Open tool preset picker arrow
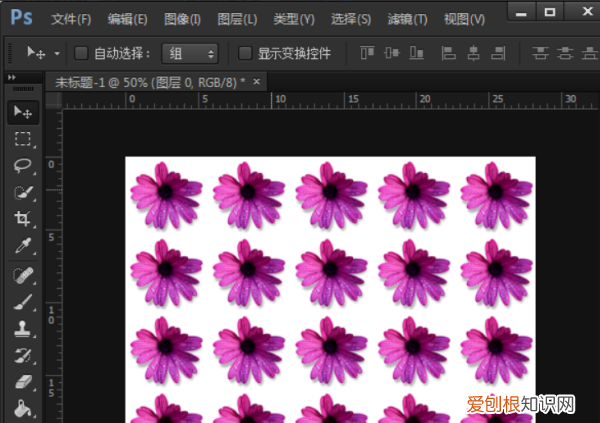This screenshot has width=600, height=423. [57, 54]
